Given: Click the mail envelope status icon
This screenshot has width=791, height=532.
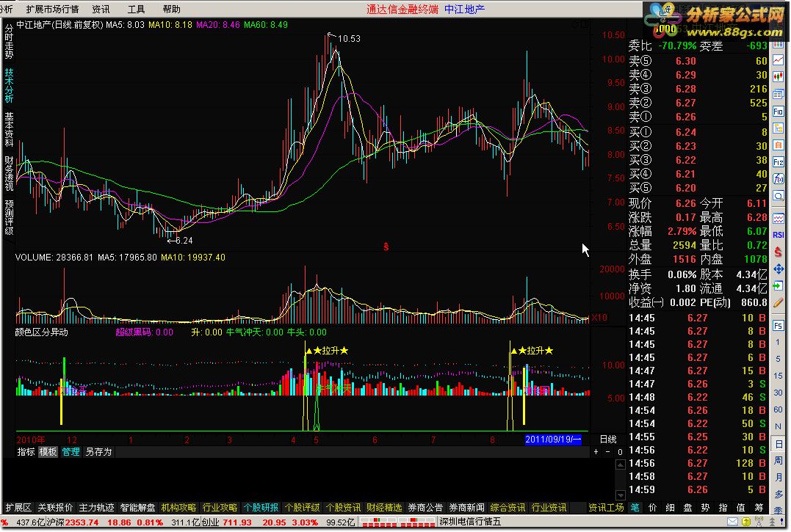Looking at the screenshot, I should [x=732, y=522].
